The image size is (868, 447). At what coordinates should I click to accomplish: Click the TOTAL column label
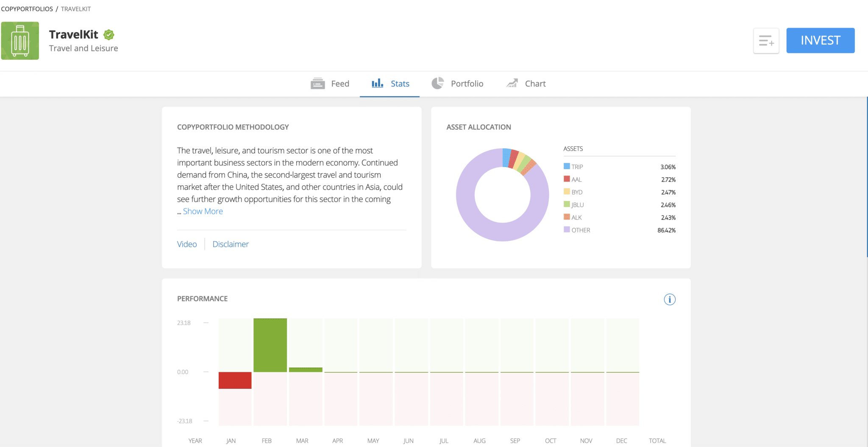tap(657, 441)
